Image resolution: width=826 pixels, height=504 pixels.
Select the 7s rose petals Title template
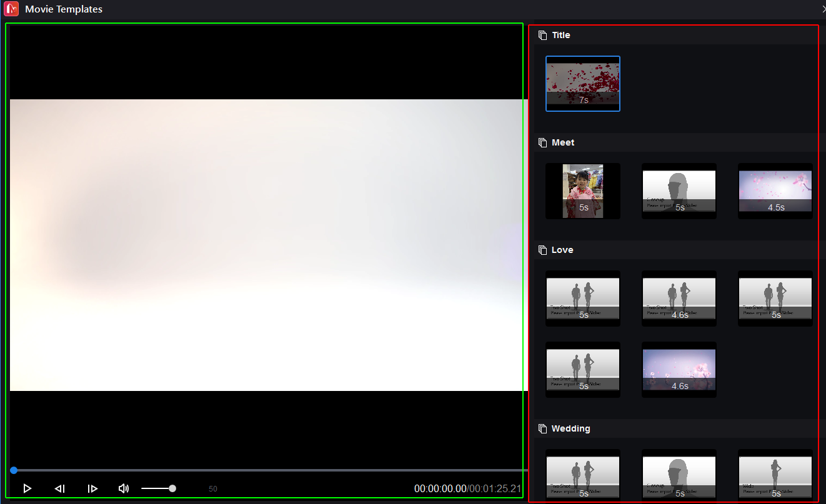click(583, 84)
